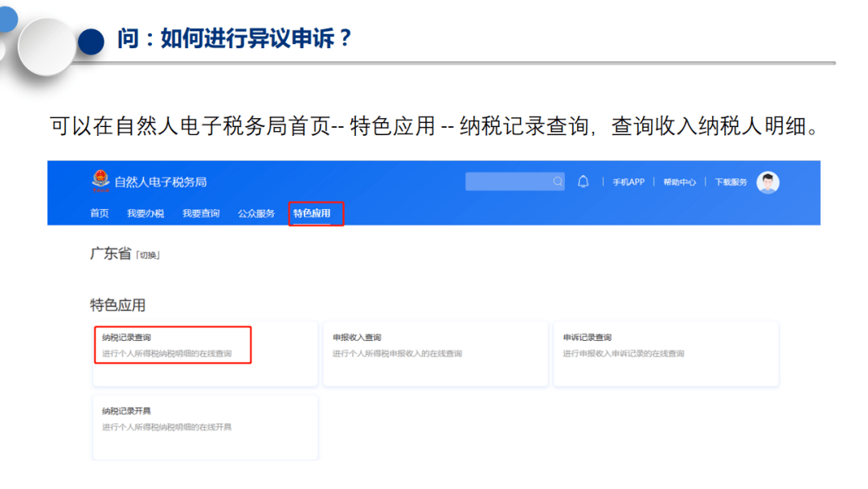The height and width of the screenshot is (489, 868).
Task: Open the 纳税记录查询 card
Action: pyautogui.click(x=205, y=353)
